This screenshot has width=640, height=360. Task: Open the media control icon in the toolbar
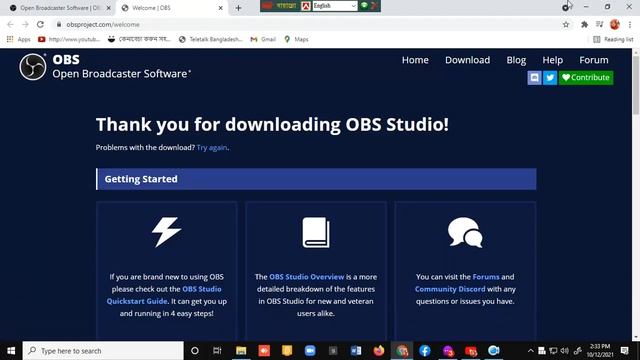point(599,24)
